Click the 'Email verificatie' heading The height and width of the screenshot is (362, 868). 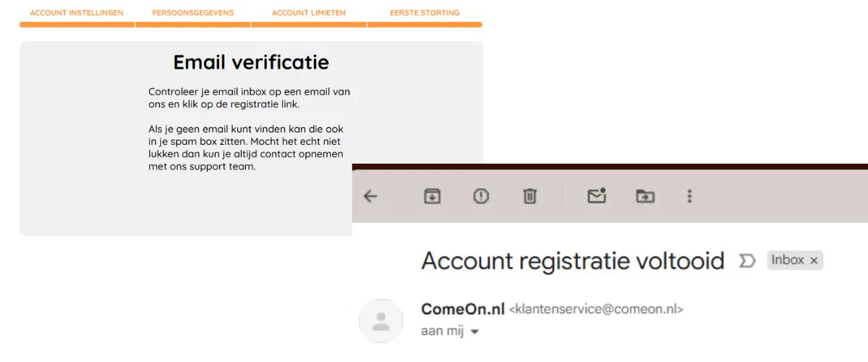pos(251,62)
